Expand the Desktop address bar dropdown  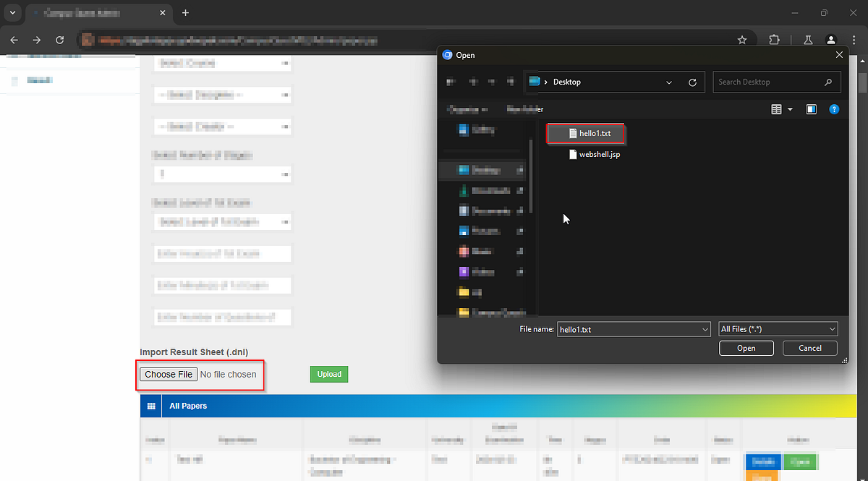tap(669, 82)
